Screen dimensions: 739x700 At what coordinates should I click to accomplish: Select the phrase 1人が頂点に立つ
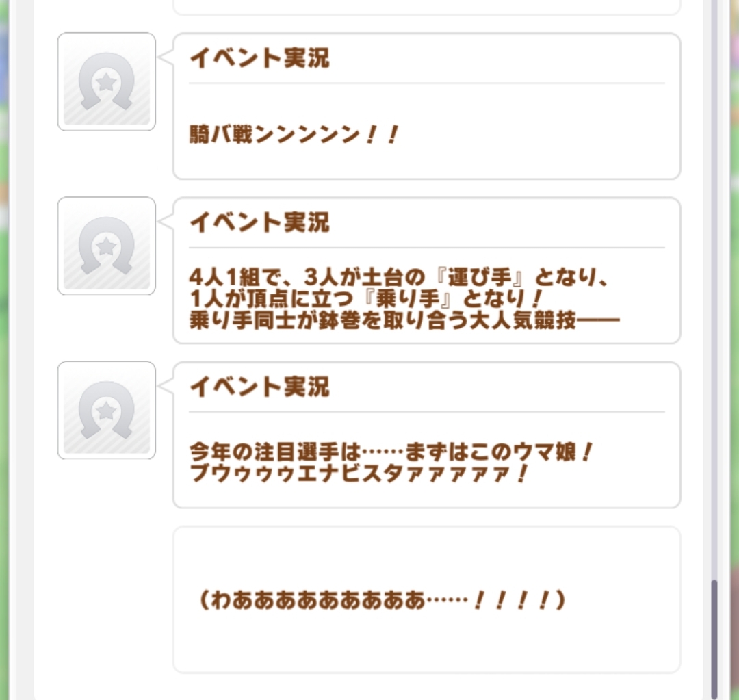tap(274, 300)
